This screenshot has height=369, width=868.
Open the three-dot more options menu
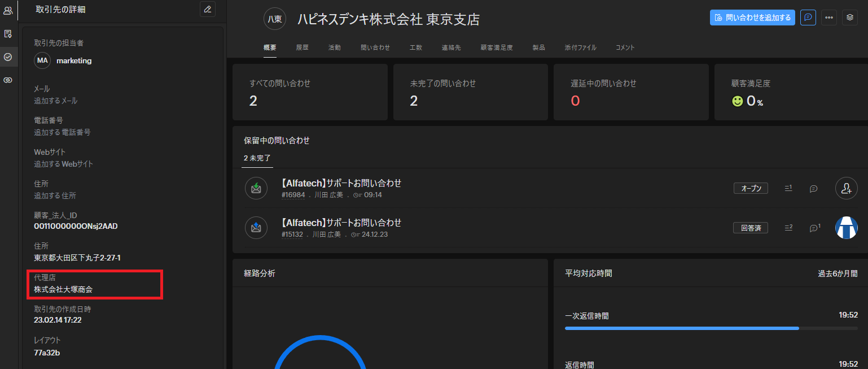point(829,18)
